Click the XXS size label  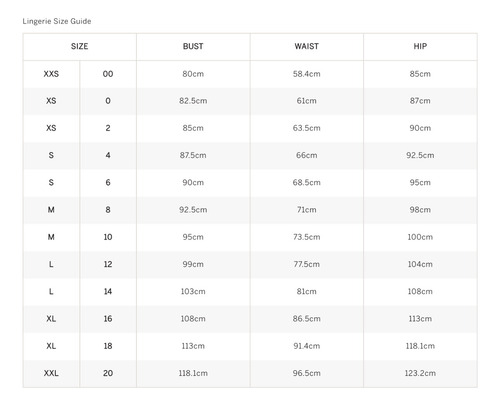pos(51,74)
